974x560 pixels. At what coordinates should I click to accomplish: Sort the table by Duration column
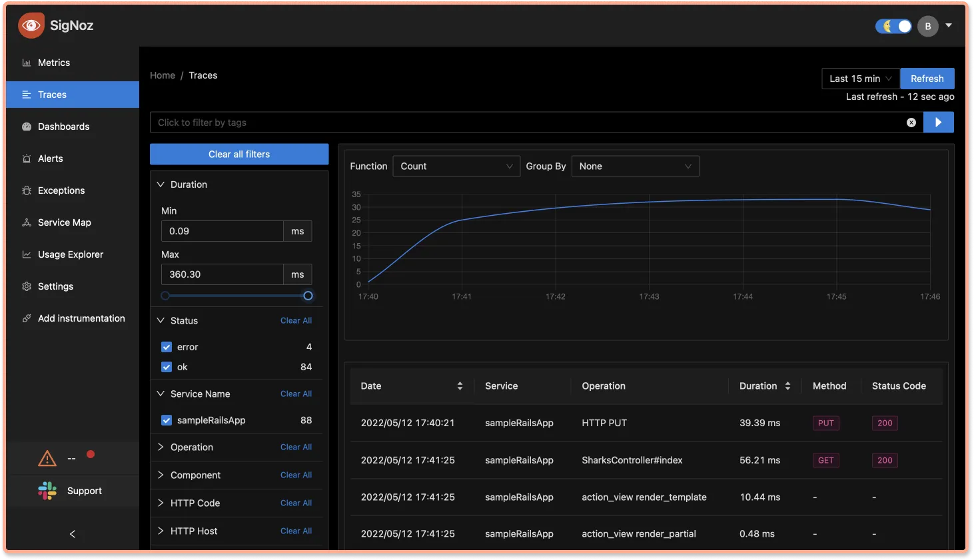(x=787, y=386)
